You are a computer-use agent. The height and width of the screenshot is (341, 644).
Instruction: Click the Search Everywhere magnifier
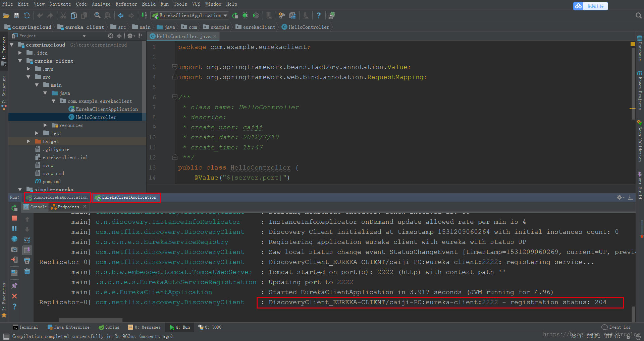pyautogui.click(x=639, y=15)
